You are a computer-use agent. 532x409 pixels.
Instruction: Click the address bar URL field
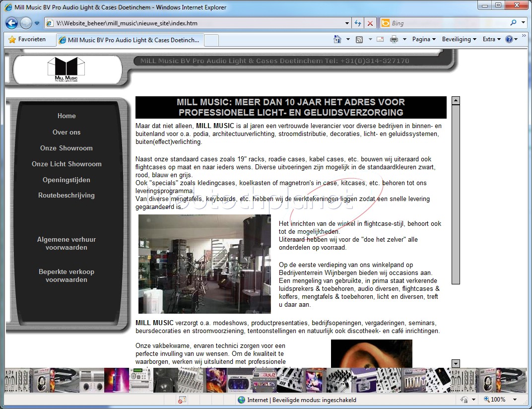click(199, 23)
